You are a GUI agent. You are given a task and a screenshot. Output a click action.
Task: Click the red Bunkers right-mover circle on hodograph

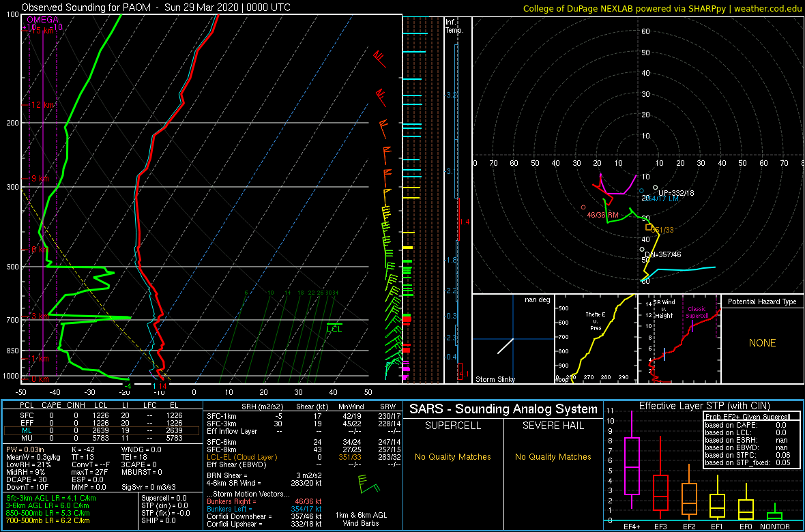(583, 207)
